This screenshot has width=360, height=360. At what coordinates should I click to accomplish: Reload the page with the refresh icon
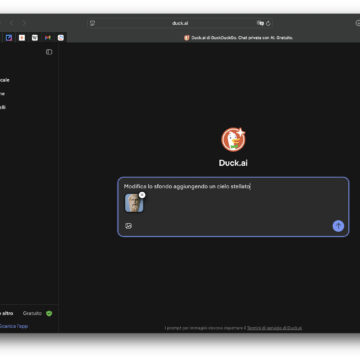click(268, 23)
